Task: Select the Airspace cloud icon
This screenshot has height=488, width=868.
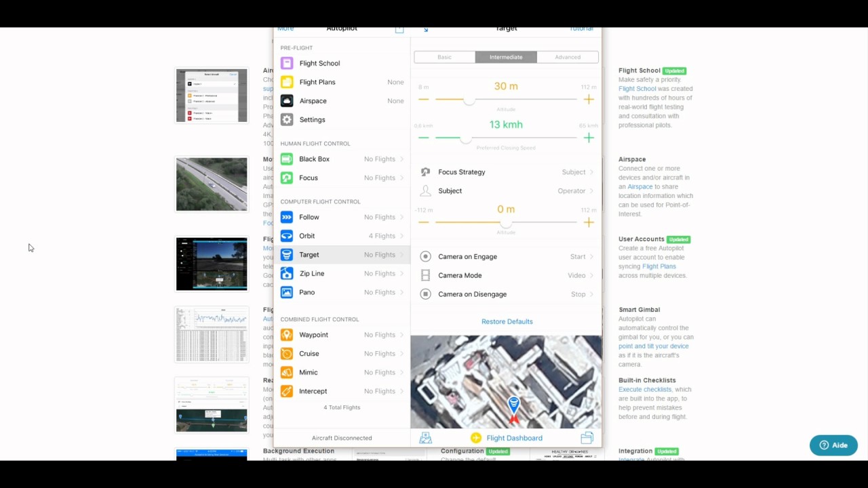Action: [x=287, y=101]
